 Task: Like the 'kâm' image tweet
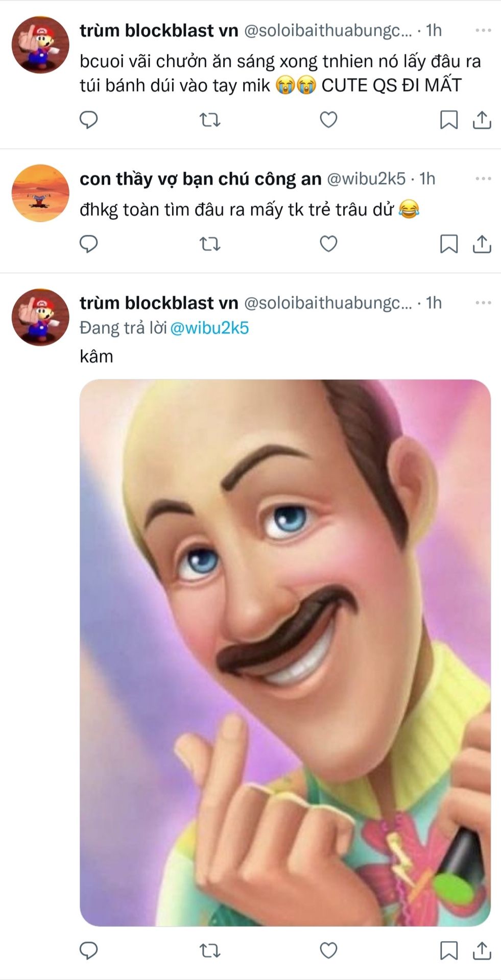tap(328, 950)
